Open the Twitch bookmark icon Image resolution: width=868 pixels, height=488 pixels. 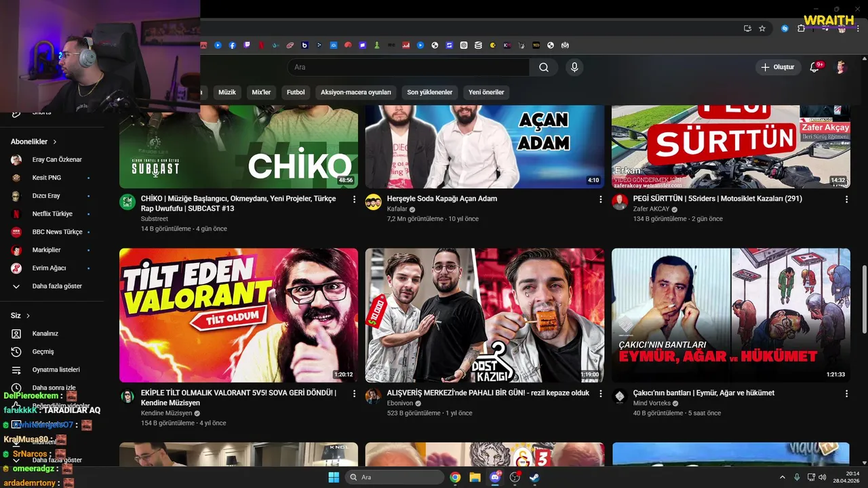pyautogui.click(x=247, y=45)
